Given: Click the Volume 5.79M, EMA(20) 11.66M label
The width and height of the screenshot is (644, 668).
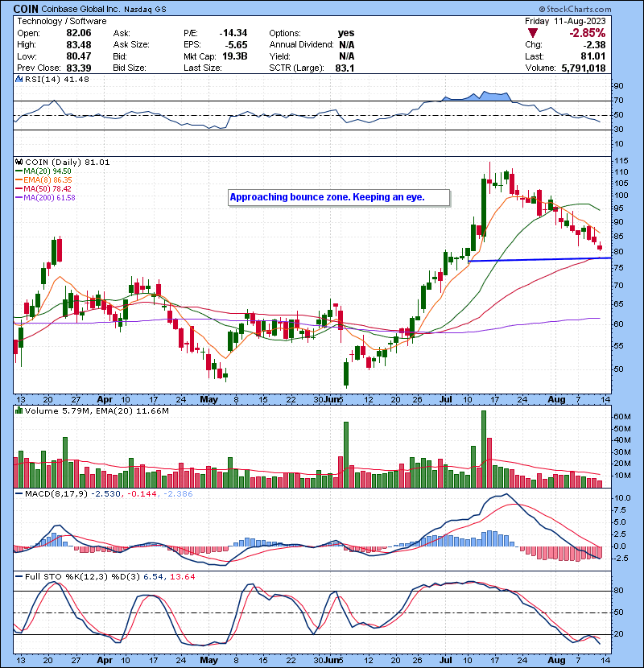Looking at the screenshot, I should click(x=97, y=411).
